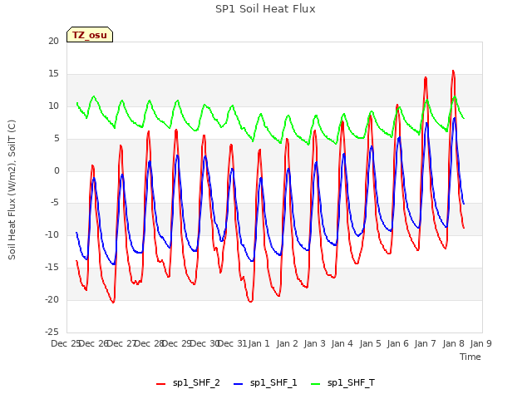
Task: Click the y-axis value 20
Action: 53,42
